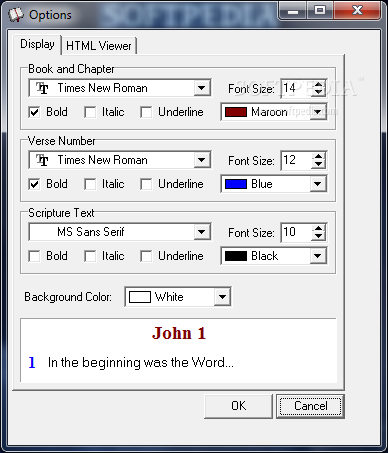This screenshot has width=388, height=453.
Task: Open the Book and Chapter font dropdown
Action: (x=202, y=88)
